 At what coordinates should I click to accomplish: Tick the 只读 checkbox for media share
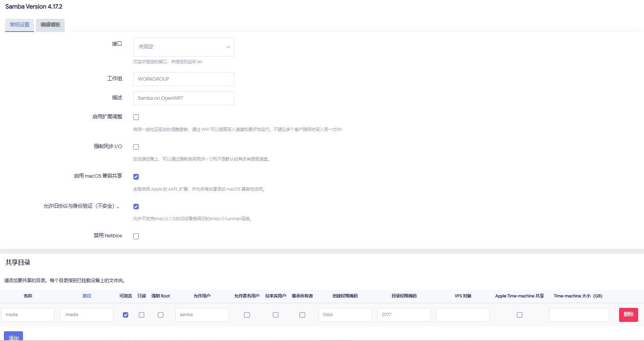[x=142, y=315]
